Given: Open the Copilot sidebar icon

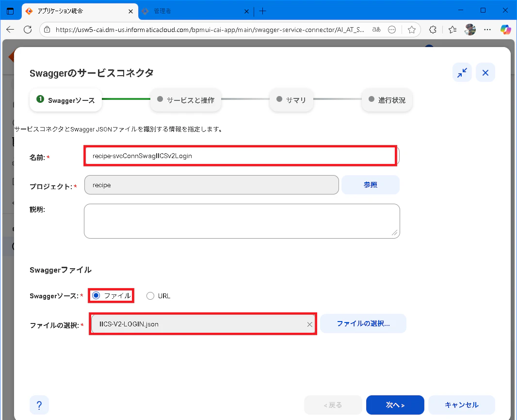Looking at the screenshot, I should click(x=505, y=30).
